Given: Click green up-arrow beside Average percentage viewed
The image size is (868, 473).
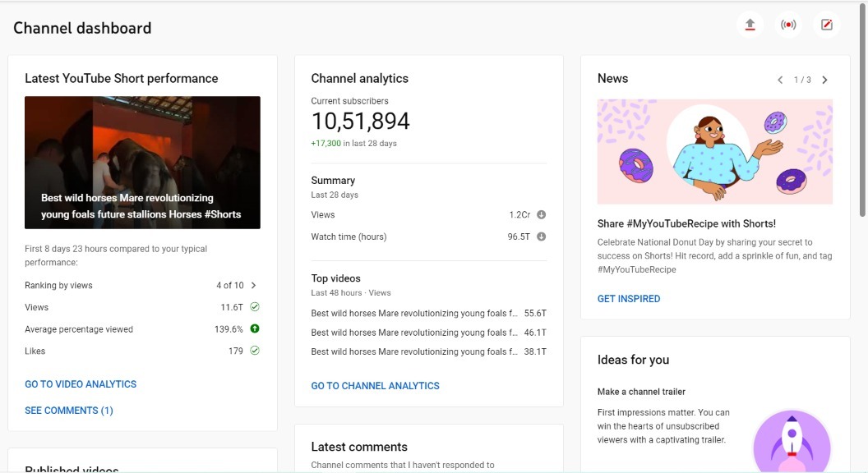Looking at the screenshot, I should point(255,328).
